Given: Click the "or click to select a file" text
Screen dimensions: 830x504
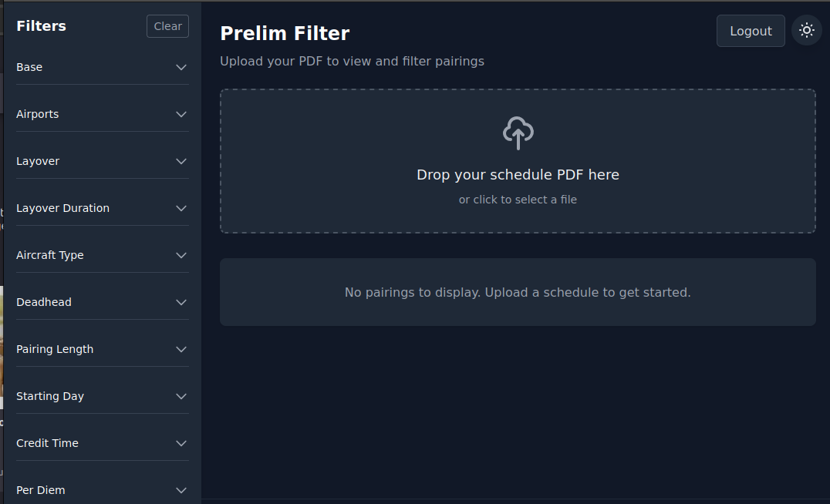Looking at the screenshot, I should (x=518, y=200).
